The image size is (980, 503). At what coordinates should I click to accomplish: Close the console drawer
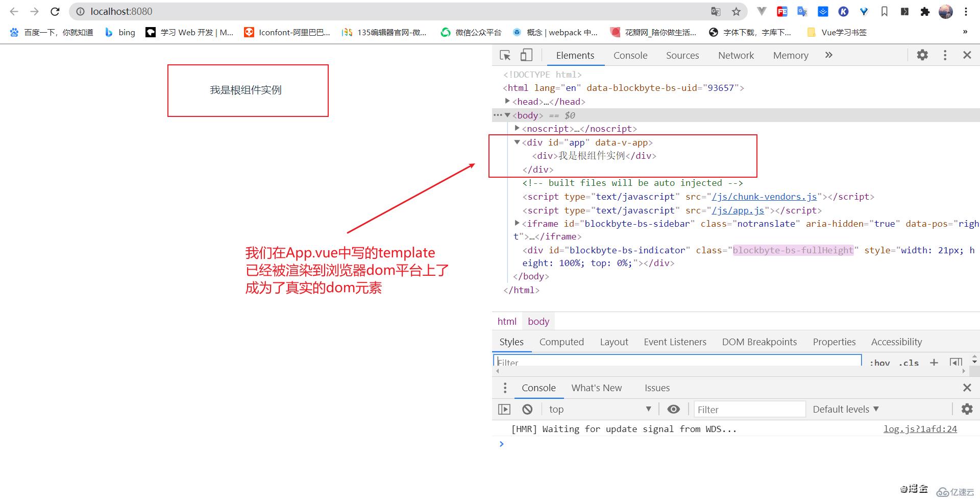pos(967,388)
